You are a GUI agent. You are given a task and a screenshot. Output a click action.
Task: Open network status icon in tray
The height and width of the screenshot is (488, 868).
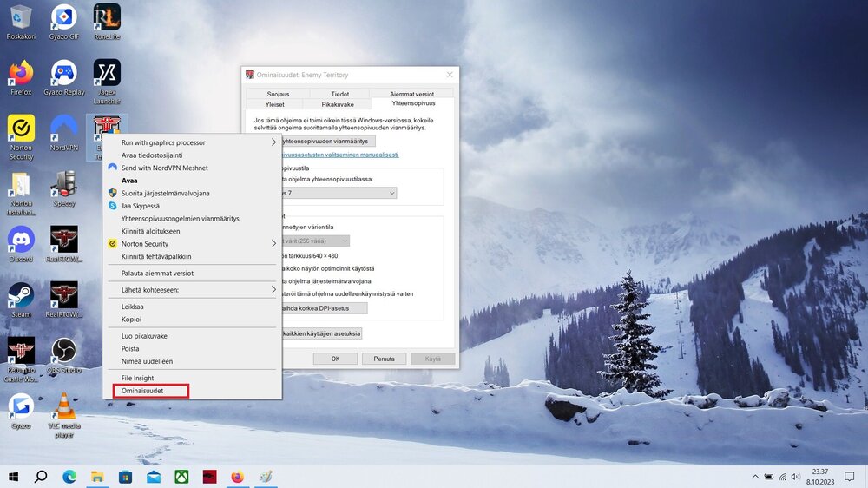click(783, 477)
